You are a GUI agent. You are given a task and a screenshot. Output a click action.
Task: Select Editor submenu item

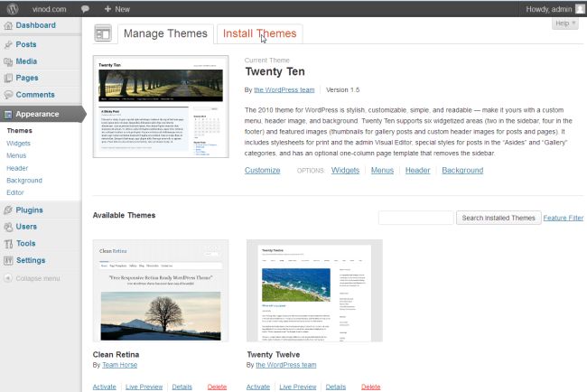(x=15, y=192)
